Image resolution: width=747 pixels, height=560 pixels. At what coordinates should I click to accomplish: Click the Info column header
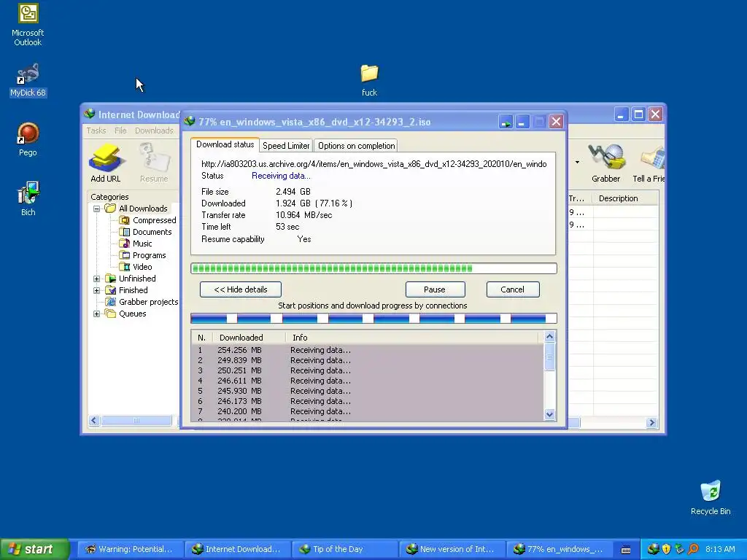[x=412, y=338]
